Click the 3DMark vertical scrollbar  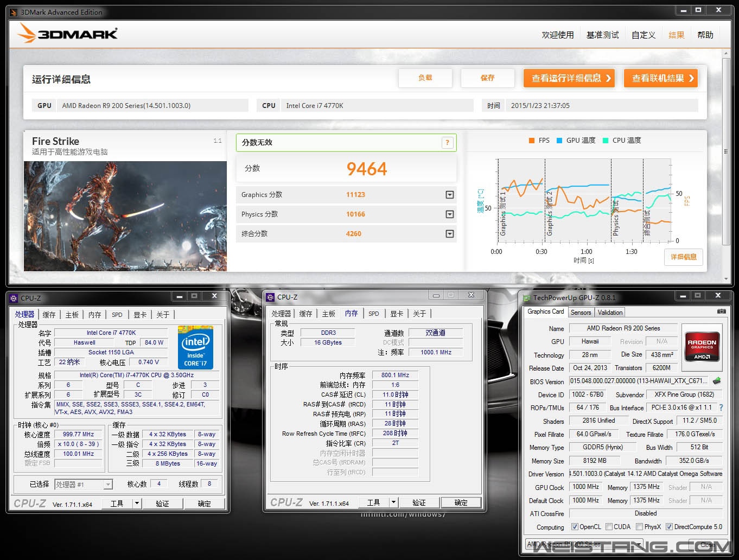pyautogui.click(x=726, y=151)
